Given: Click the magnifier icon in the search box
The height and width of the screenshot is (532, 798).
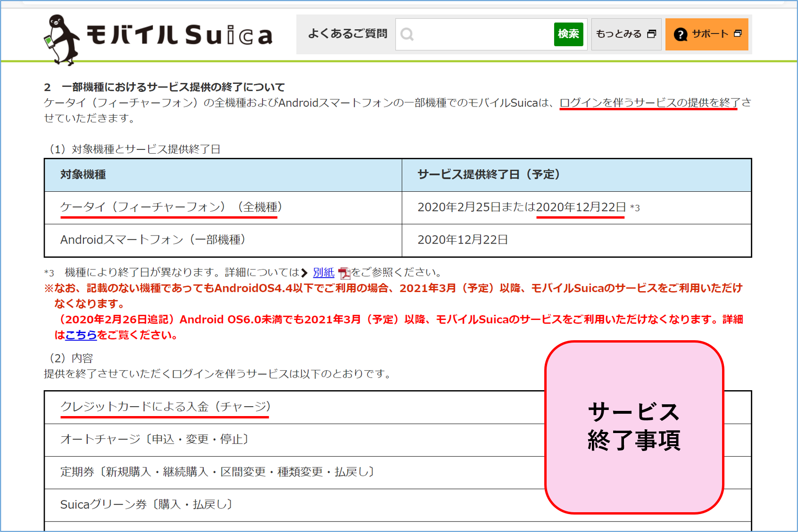Looking at the screenshot, I should click(407, 34).
